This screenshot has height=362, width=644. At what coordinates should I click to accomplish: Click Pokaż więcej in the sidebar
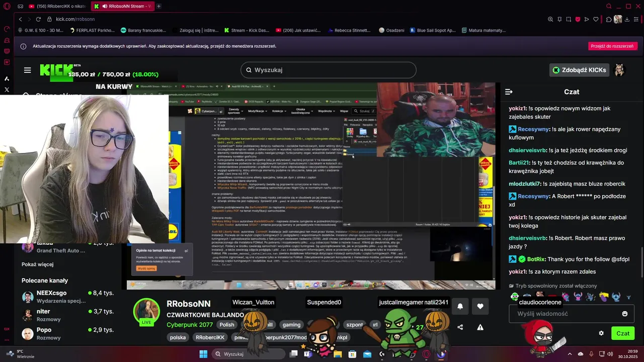(x=38, y=264)
